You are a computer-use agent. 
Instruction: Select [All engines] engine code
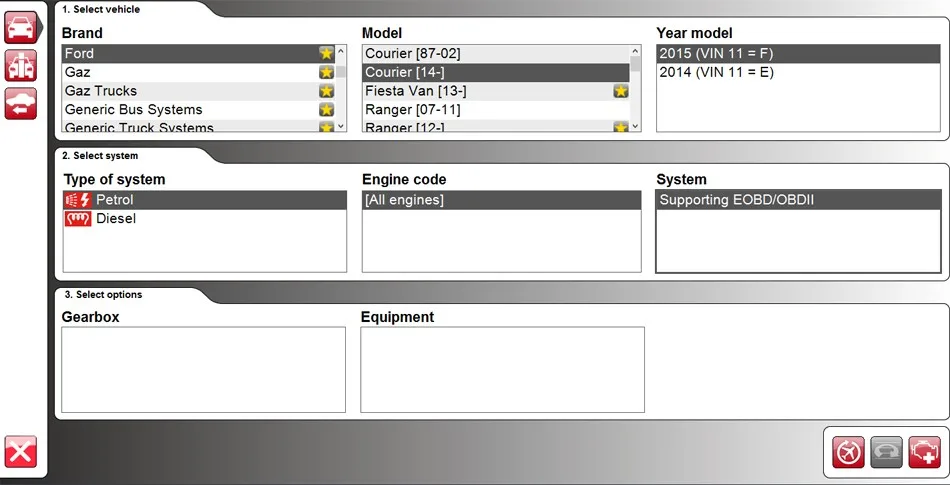(502, 200)
